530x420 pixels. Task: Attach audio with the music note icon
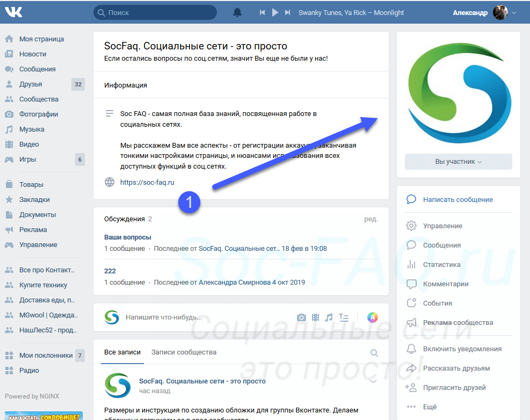point(329,317)
